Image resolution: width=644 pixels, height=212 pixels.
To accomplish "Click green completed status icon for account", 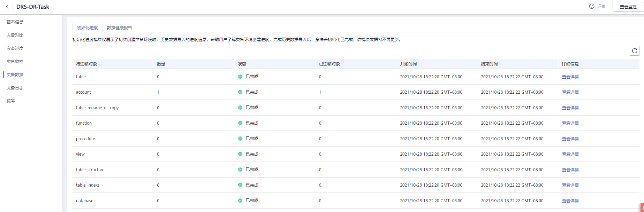I will (240, 92).
